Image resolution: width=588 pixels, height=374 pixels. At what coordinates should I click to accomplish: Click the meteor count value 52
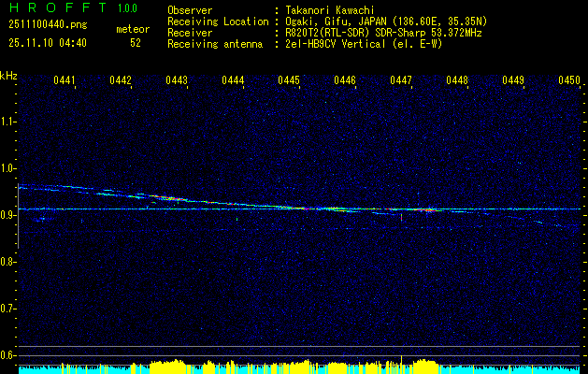pyautogui.click(x=136, y=43)
